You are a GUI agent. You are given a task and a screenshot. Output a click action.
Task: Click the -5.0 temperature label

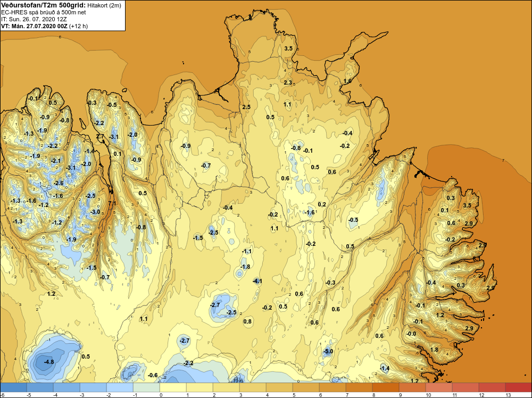pyautogui.click(x=328, y=351)
